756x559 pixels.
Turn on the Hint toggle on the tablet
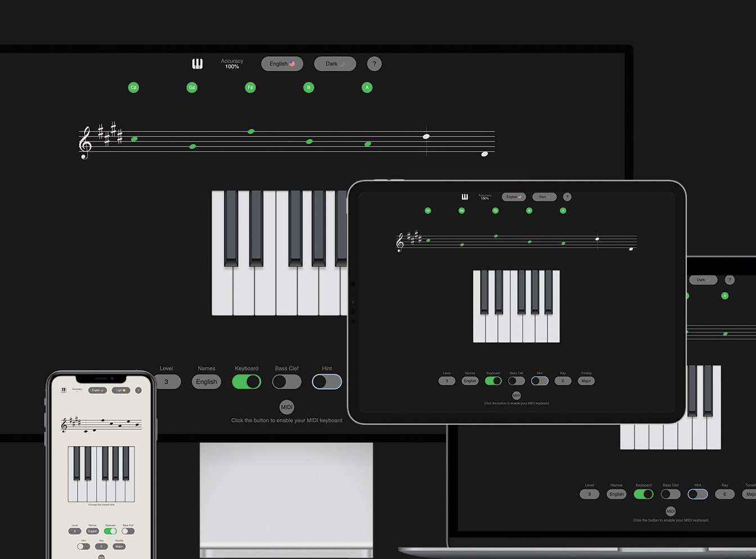tap(540, 381)
